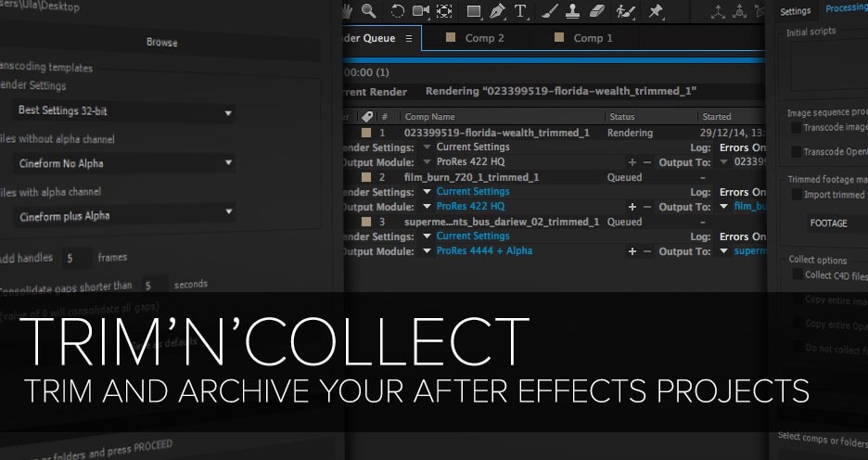Check Transcode OpenEXR option

coord(796,151)
